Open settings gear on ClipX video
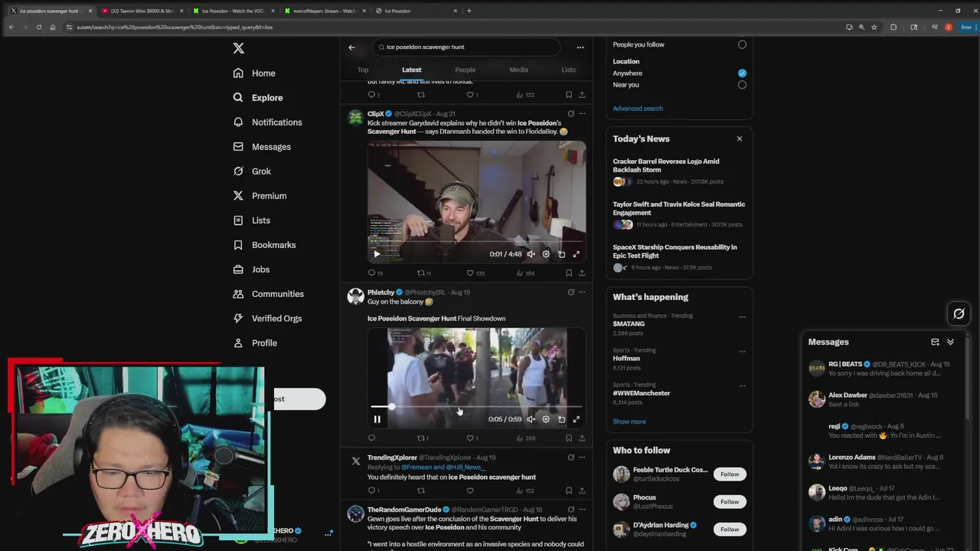This screenshot has height=551, width=980. [x=546, y=254]
